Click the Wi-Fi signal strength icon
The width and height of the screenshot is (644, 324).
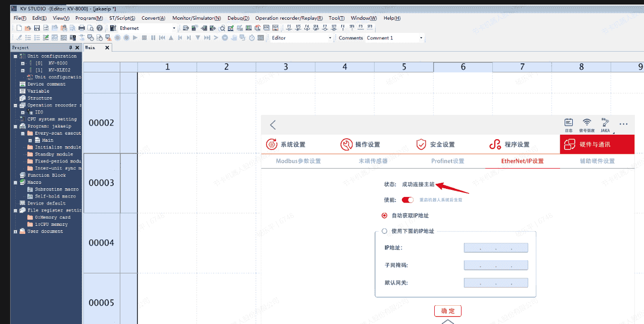(x=586, y=125)
